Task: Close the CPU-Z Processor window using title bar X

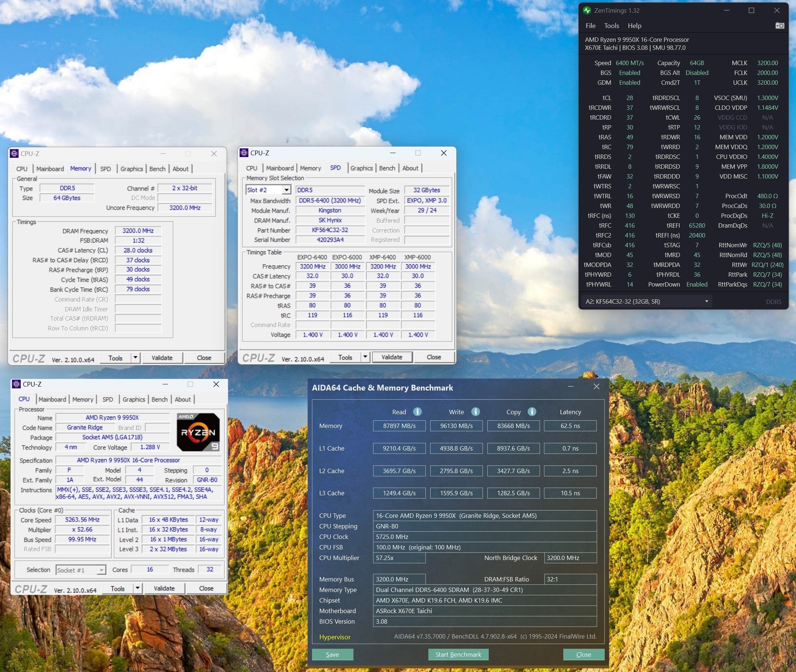Action: (216, 384)
